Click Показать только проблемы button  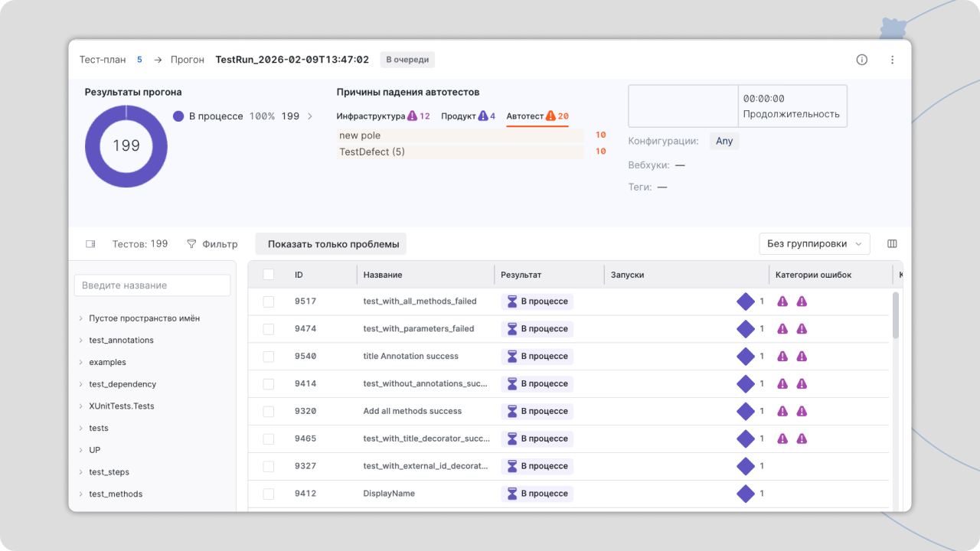(331, 244)
